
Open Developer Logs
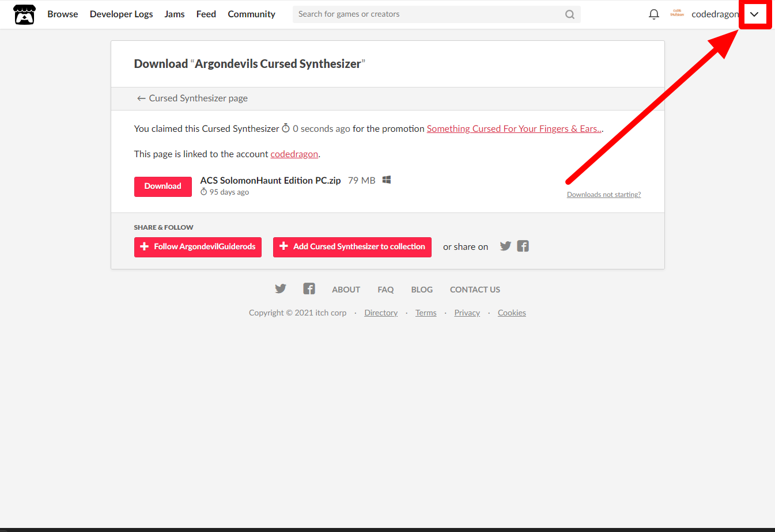121,14
